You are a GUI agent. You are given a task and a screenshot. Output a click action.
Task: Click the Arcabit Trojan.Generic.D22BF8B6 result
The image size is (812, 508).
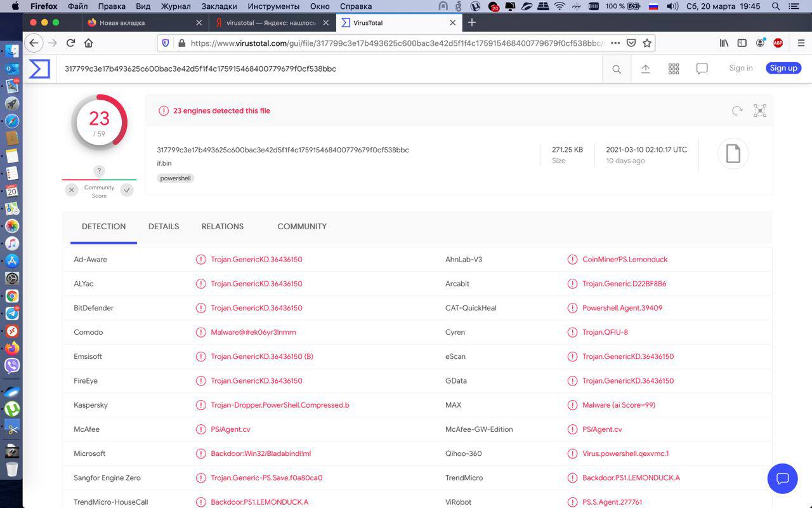624,284
